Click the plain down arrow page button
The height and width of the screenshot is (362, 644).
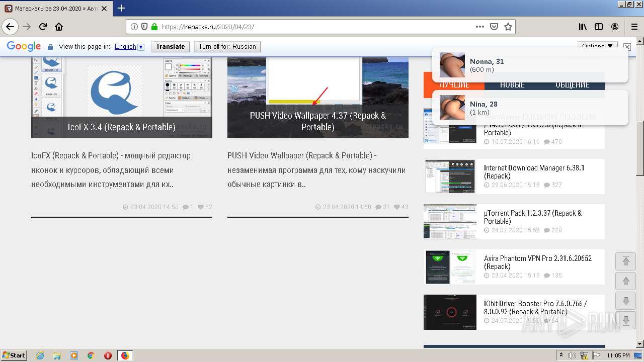tap(626, 301)
